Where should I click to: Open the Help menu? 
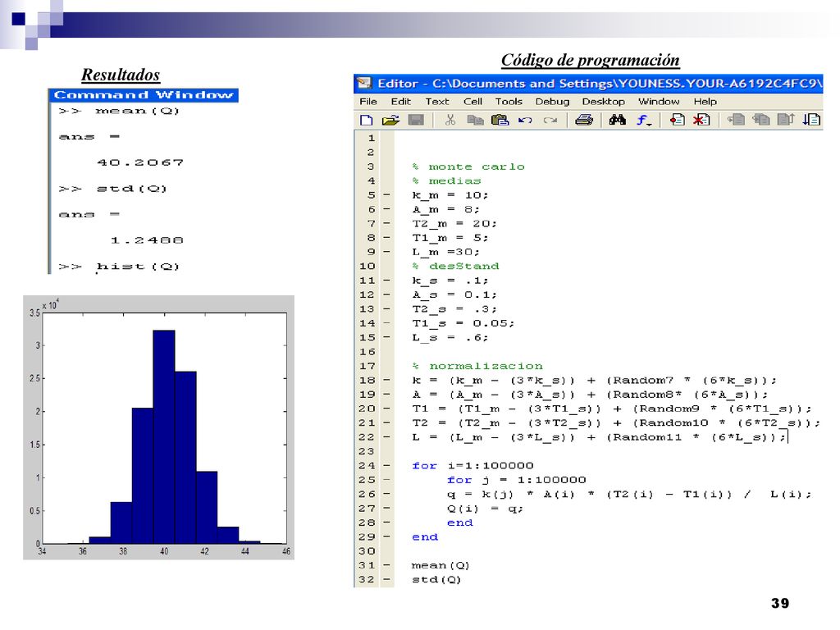(705, 101)
